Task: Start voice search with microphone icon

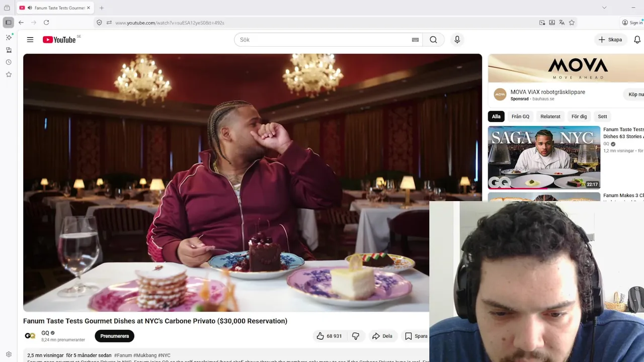Action: (457, 40)
